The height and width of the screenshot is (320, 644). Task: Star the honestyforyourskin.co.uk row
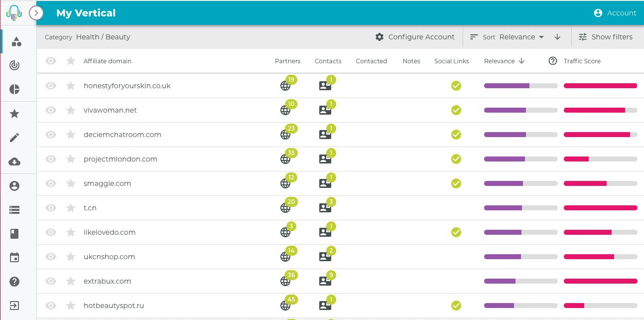[71, 86]
